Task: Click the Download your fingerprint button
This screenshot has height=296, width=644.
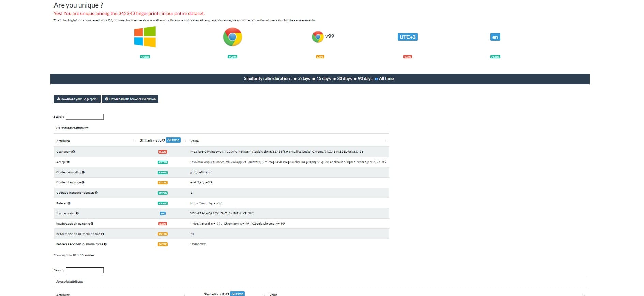Action: tap(77, 99)
